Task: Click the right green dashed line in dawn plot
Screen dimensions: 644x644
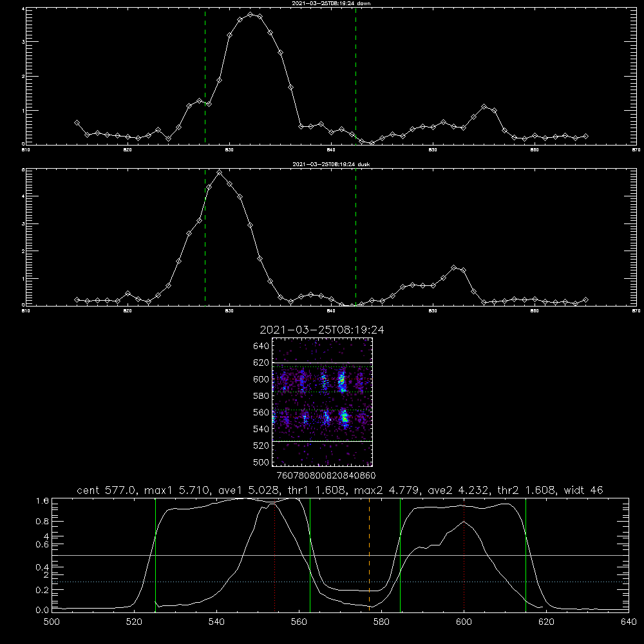Action: [x=355, y=76]
